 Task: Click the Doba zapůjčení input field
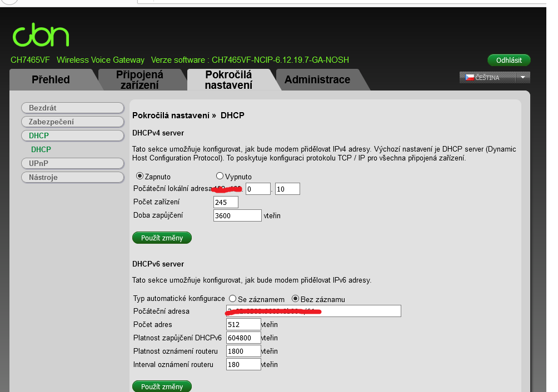237,215
